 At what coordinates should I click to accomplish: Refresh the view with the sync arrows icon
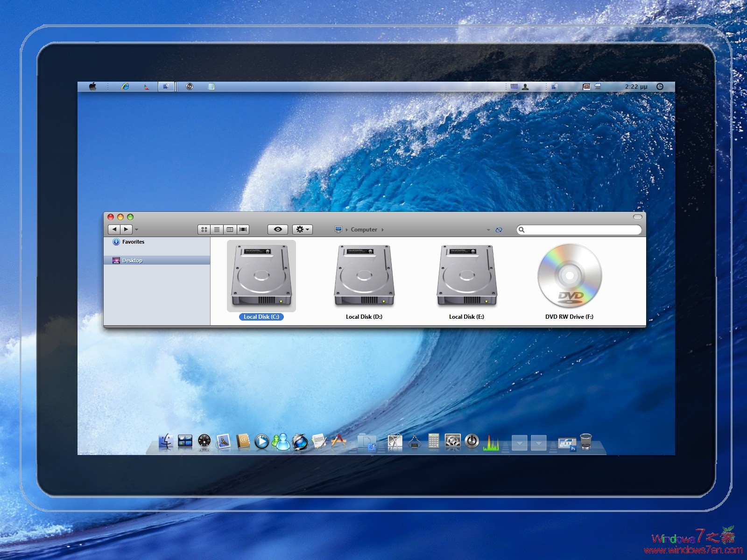pyautogui.click(x=499, y=230)
